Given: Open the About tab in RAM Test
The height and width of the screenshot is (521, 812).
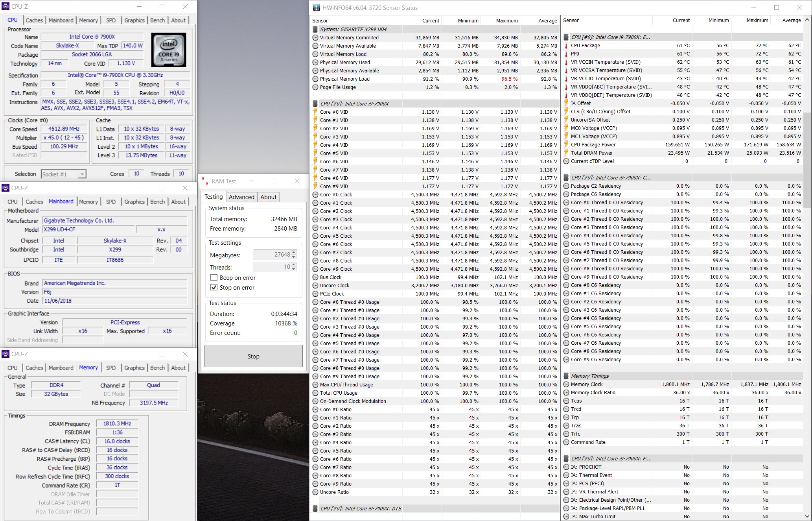Looking at the screenshot, I should coord(268,197).
